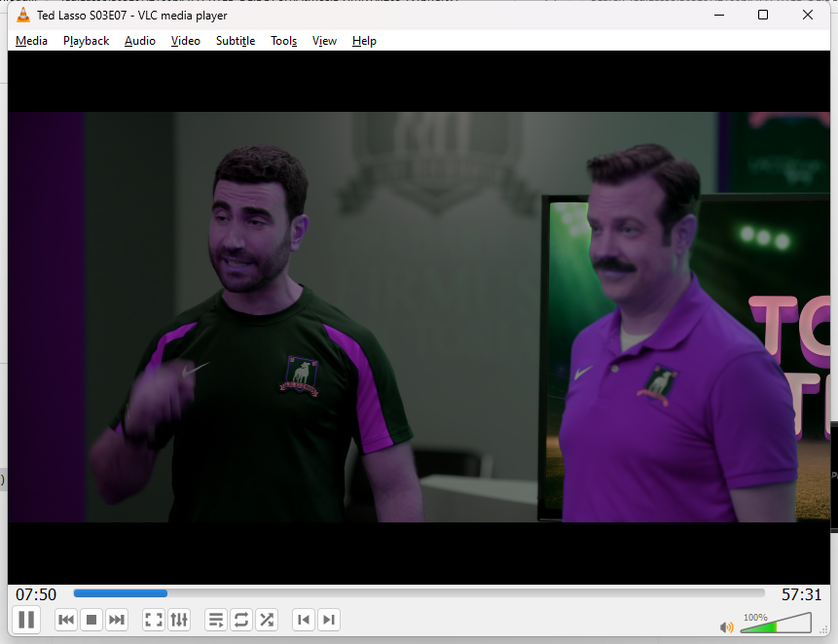Open the Help menu
838x644 pixels.
pyautogui.click(x=364, y=41)
